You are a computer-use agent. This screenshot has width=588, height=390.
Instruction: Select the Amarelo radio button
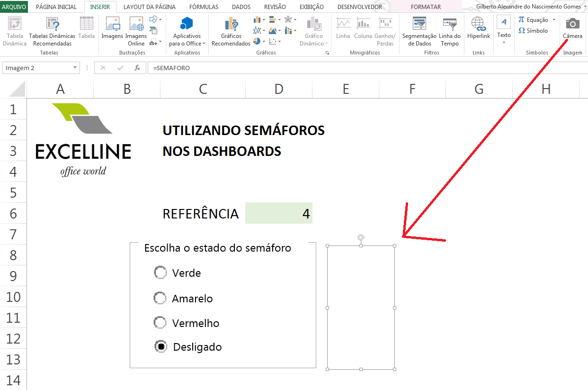coord(160,298)
